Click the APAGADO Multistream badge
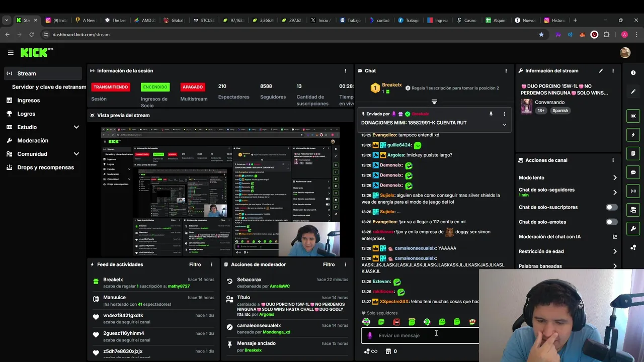The width and height of the screenshot is (644, 362). tap(193, 87)
